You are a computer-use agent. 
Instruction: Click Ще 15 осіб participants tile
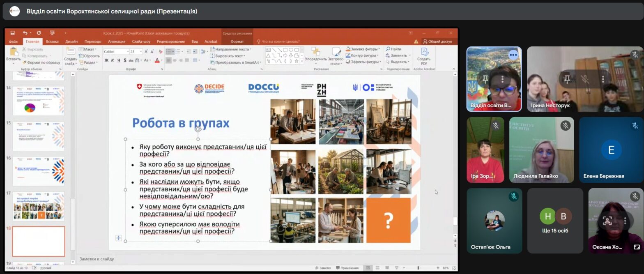tap(555, 221)
